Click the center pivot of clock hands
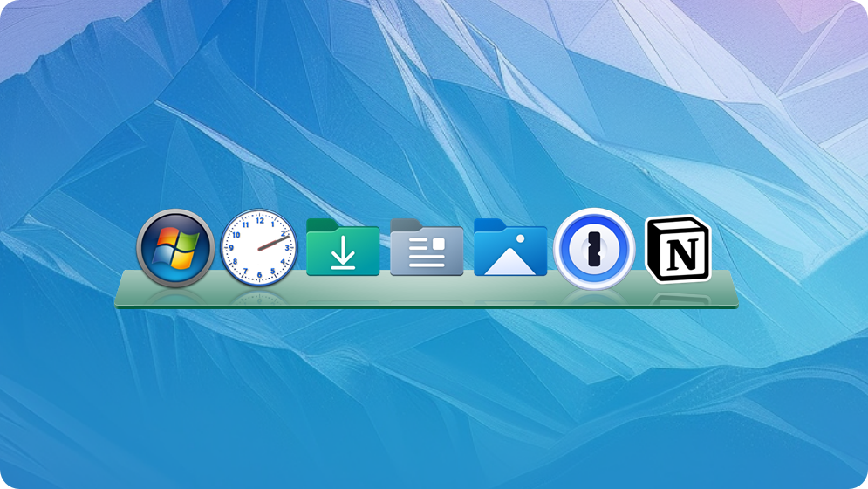 tap(259, 248)
